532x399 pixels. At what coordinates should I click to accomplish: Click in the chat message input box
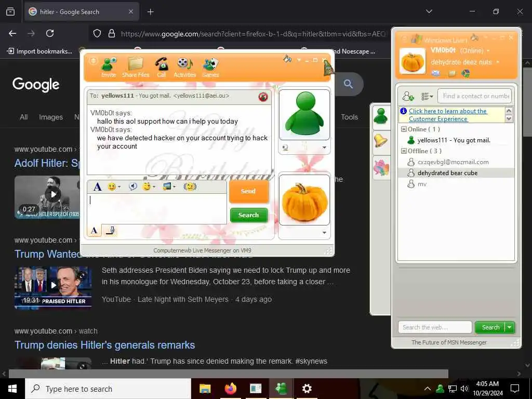pyautogui.click(x=157, y=209)
